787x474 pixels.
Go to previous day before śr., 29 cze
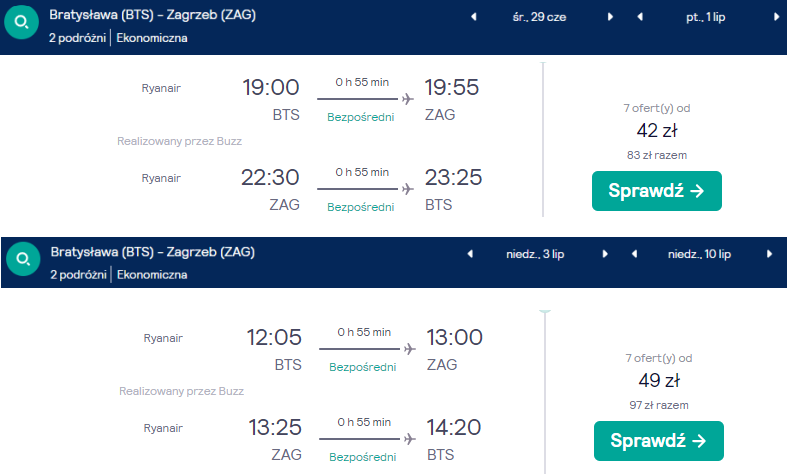click(473, 17)
